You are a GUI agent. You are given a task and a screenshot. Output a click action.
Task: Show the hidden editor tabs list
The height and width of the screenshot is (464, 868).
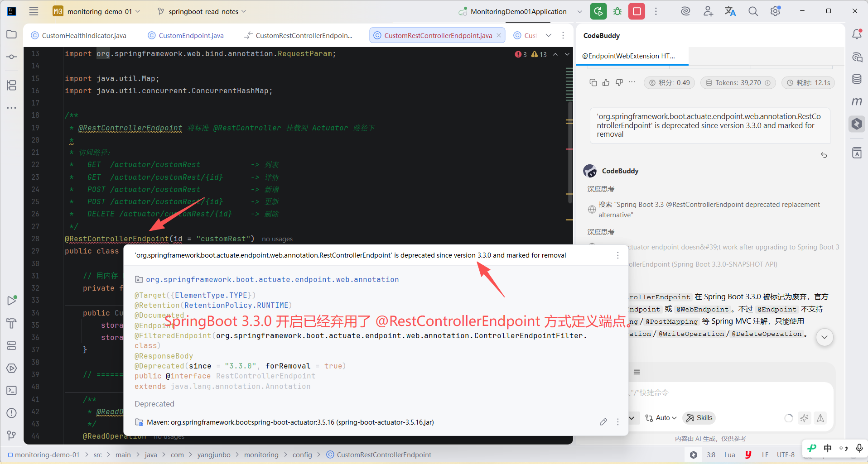tap(549, 35)
